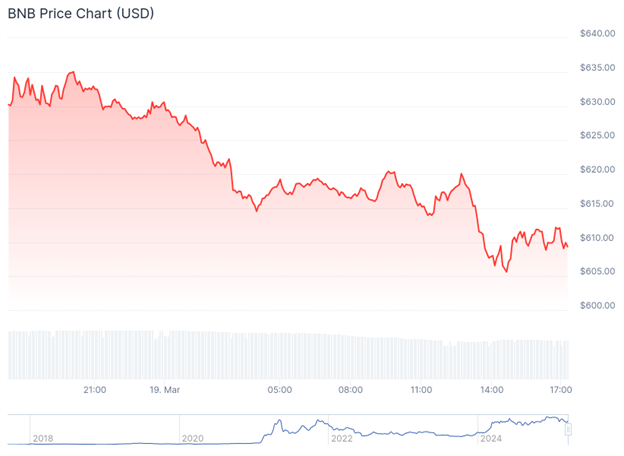Screen dimensions: 624x456
Task: Click the 11:00 time axis label
Action: click(x=421, y=390)
